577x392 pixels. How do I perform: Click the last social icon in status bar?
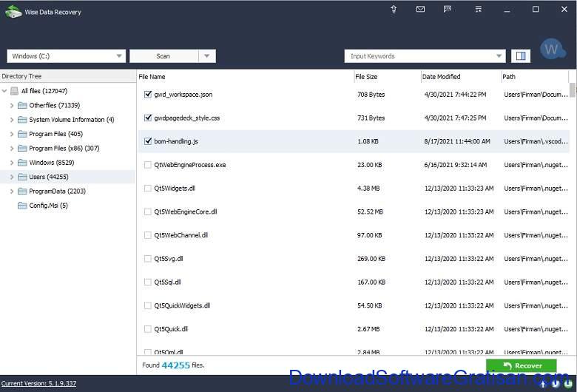click(x=568, y=384)
